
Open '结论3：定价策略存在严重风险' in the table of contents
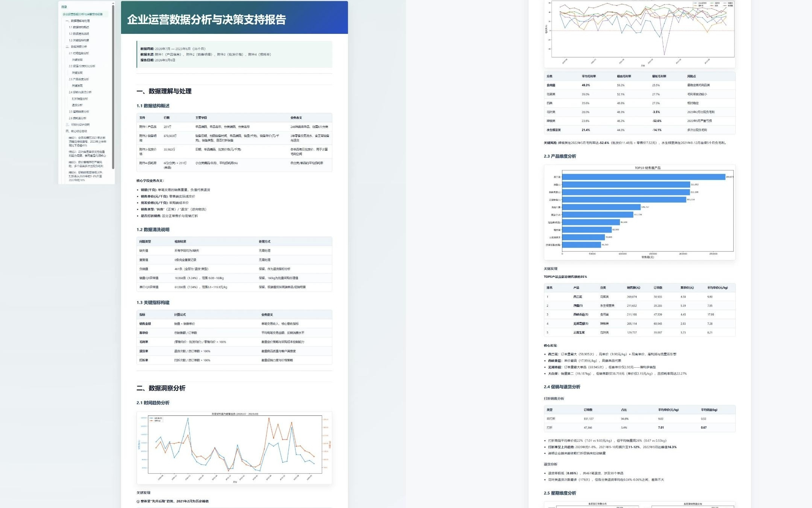coord(86,164)
